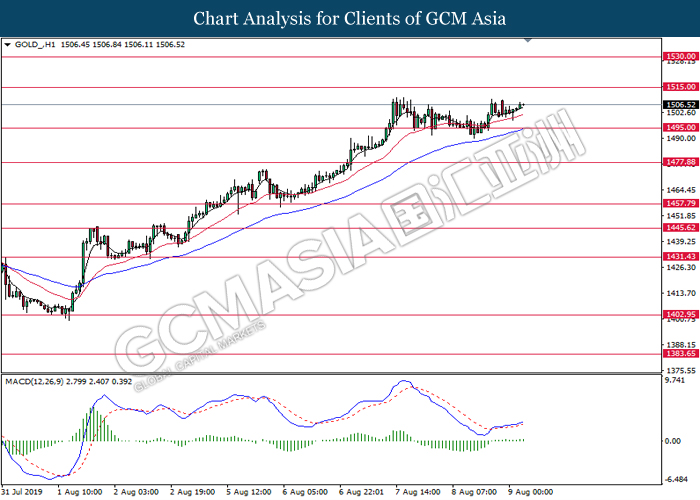This screenshot has width=700, height=500.
Task: Select the 1383.65 price level label
Action: tap(681, 354)
